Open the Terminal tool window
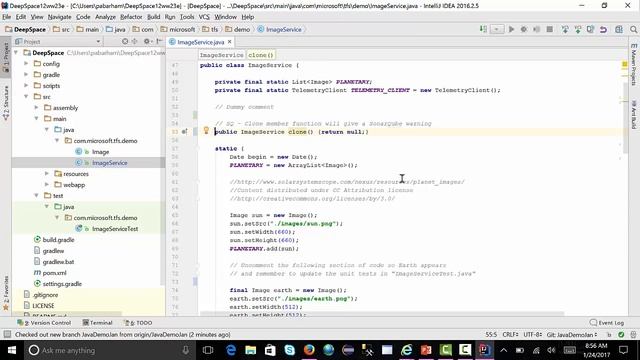This screenshot has width=640, height=360. pyautogui.click(x=98, y=322)
